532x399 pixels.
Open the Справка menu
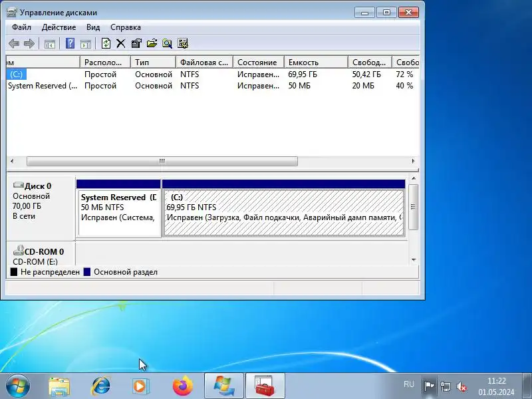click(126, 27)
